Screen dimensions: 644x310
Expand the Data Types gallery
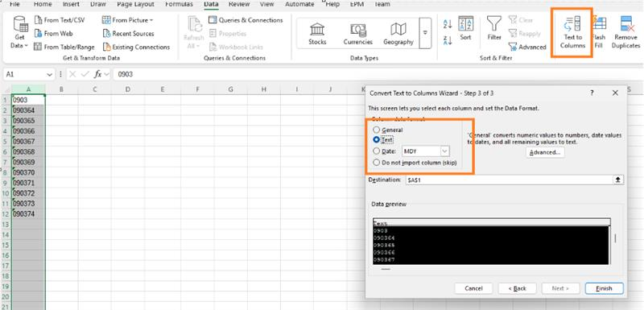[x=425, y=33]
